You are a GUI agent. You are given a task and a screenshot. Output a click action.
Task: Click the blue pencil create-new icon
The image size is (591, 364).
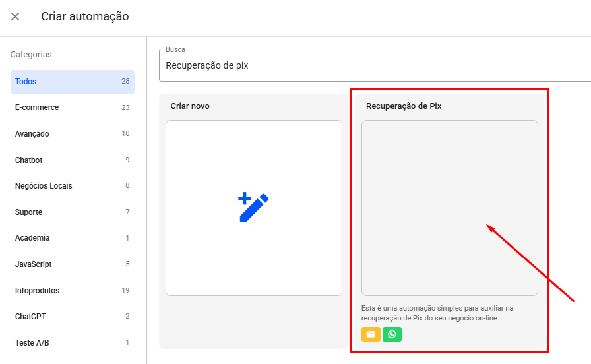point(254,207)
